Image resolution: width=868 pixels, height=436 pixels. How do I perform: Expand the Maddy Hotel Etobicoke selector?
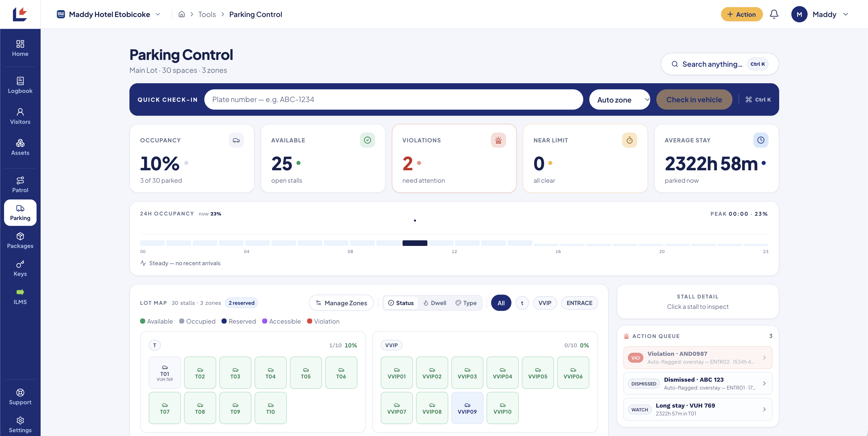pos(109,14)
